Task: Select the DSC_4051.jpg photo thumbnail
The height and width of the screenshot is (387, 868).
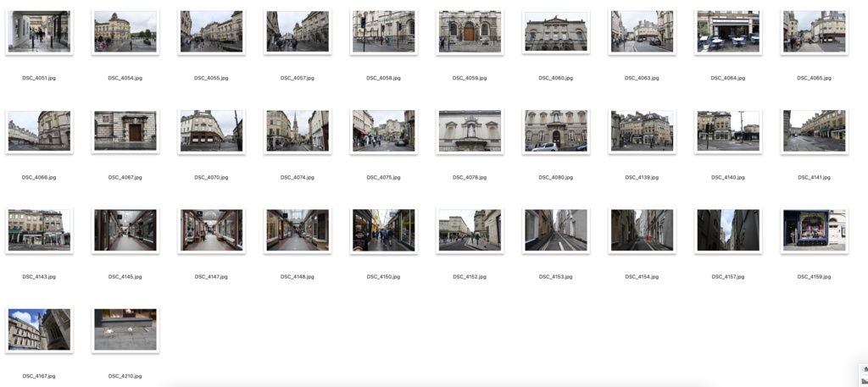Action: click(39, 31)
